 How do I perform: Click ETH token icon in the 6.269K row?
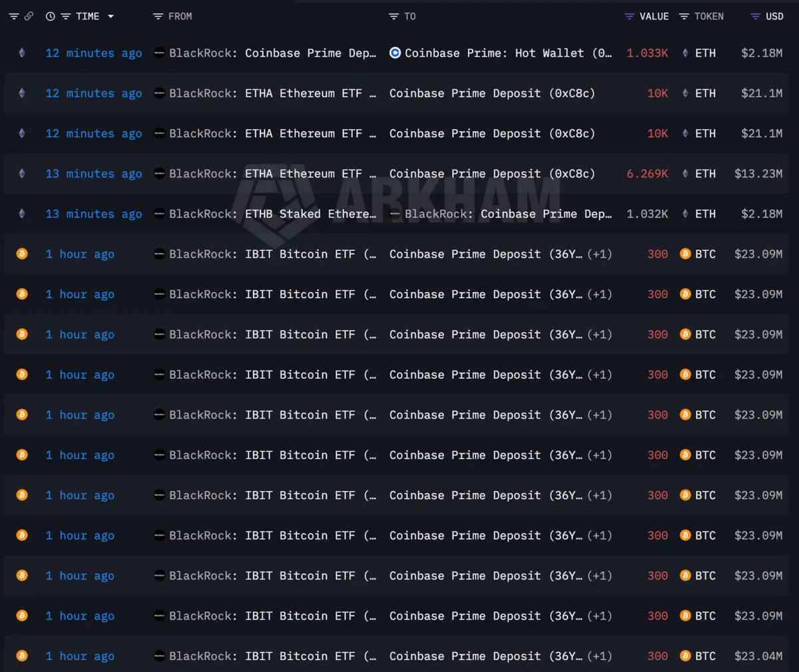click(x=685, y=174)
